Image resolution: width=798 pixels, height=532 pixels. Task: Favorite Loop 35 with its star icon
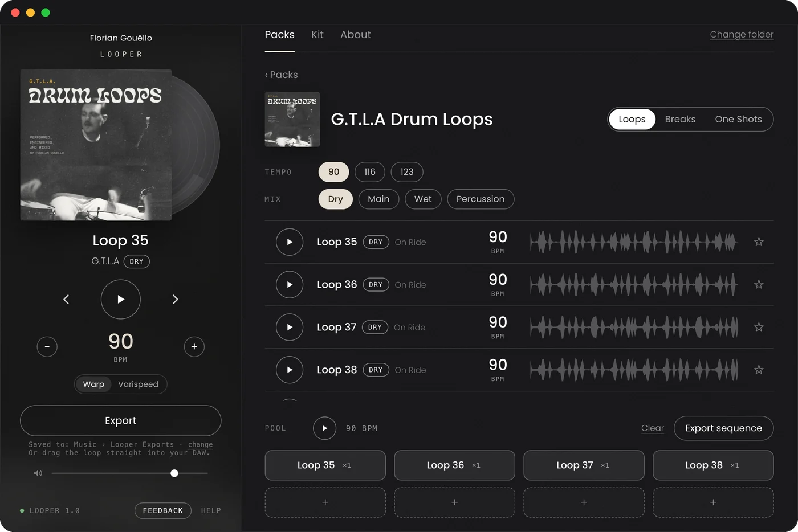click(759, 242)
